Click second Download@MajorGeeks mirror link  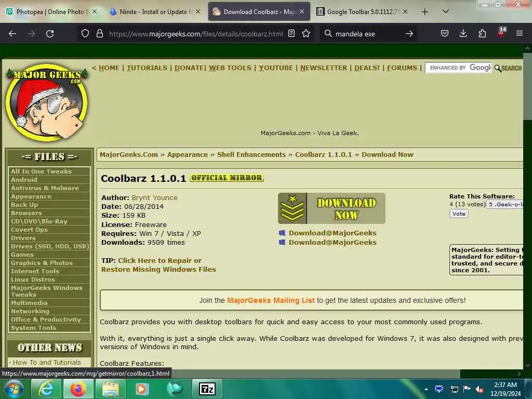click(332, 242)
